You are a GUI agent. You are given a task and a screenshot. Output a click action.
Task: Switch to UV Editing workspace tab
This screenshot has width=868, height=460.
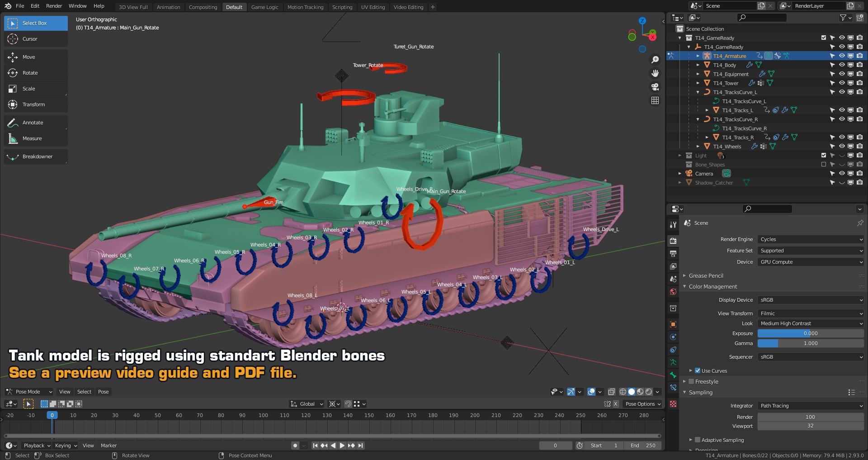pos(373,7)
